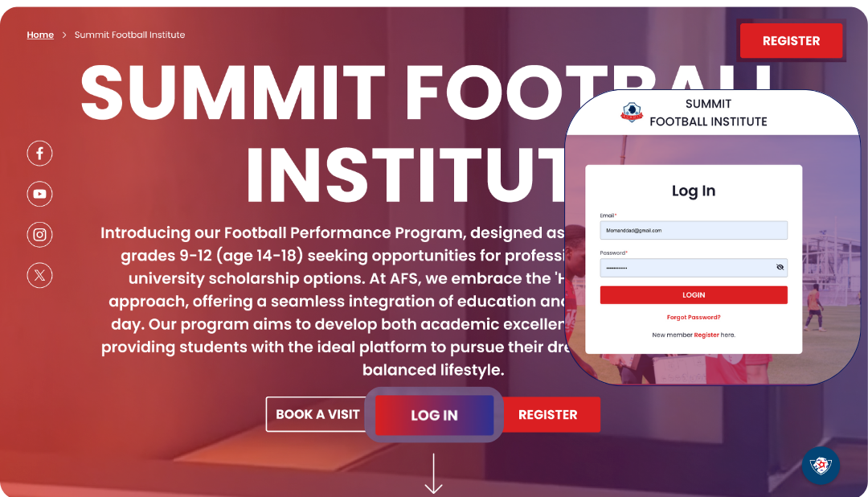The width and height of the screenshot is (868, 497).
Task: Click the round floating badge icon
Action: pos(821,466)
